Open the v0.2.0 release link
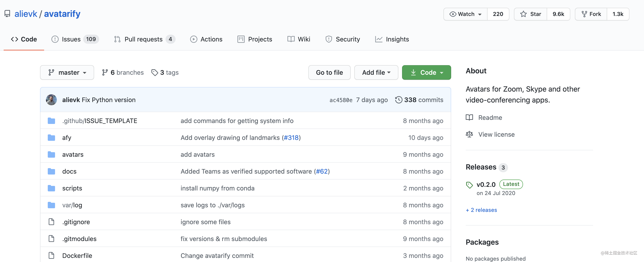The image size is (644, 262). 486,185
